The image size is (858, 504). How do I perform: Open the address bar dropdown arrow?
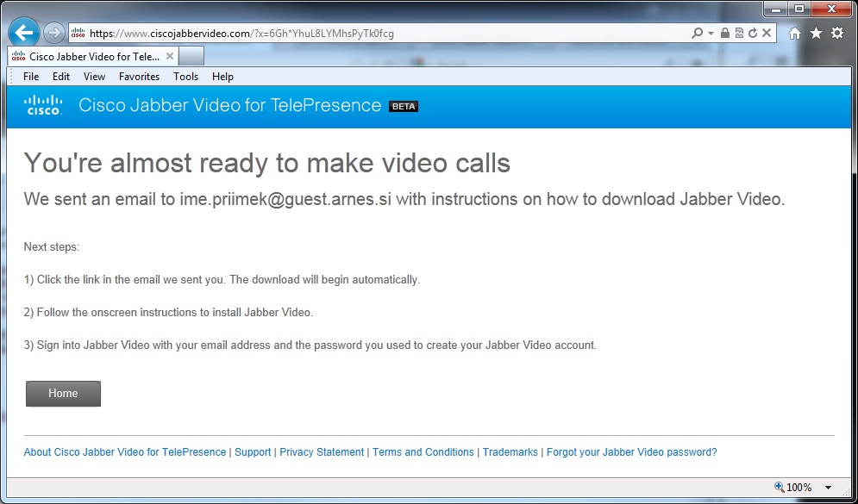pyautogui.click(x=711, y=34)
